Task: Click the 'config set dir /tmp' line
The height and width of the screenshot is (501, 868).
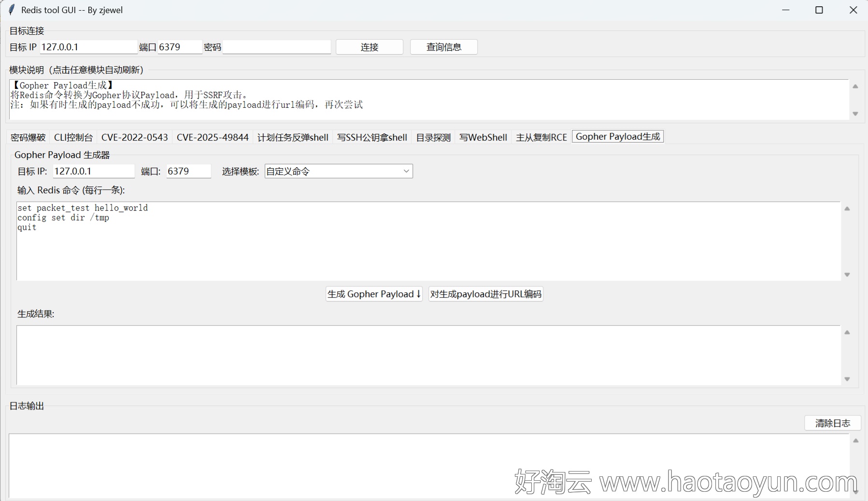Action: tap(63, 217)
